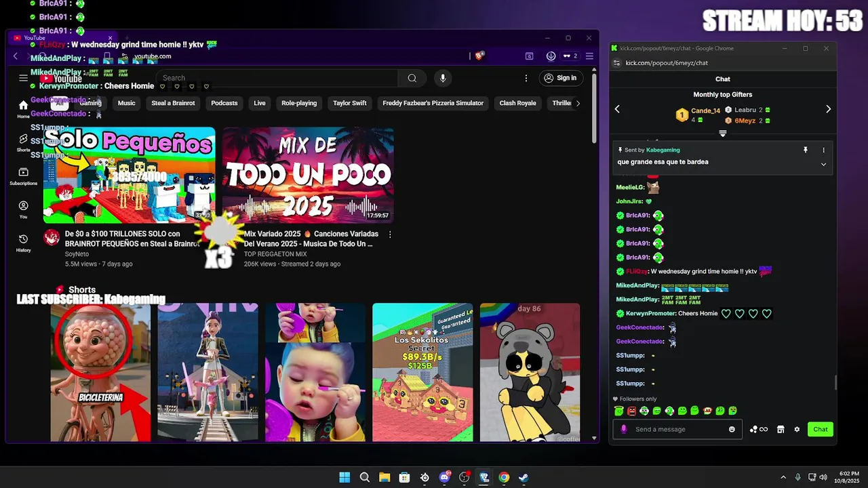868x488 pixels.
Task: Open the Kick chat settings gear
Action: pos(797,429)
